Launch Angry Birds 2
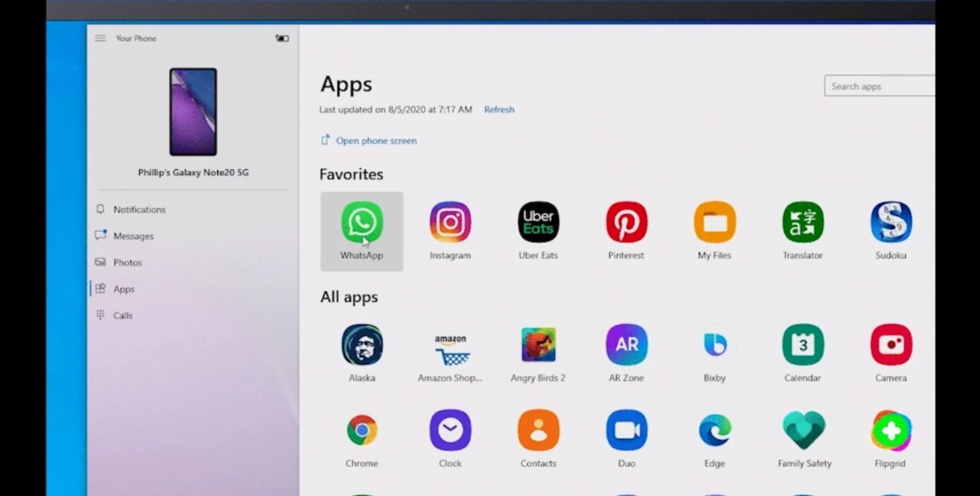This screenshot has width=980, height=496. [x=538, y=344]
